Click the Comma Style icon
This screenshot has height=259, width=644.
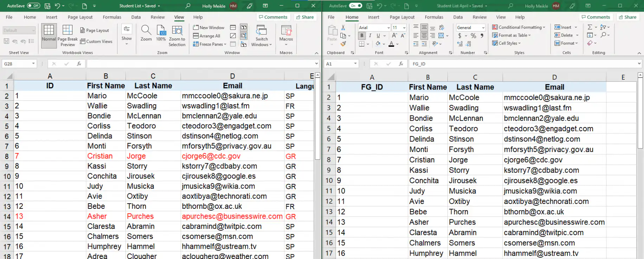coord(482,36)
